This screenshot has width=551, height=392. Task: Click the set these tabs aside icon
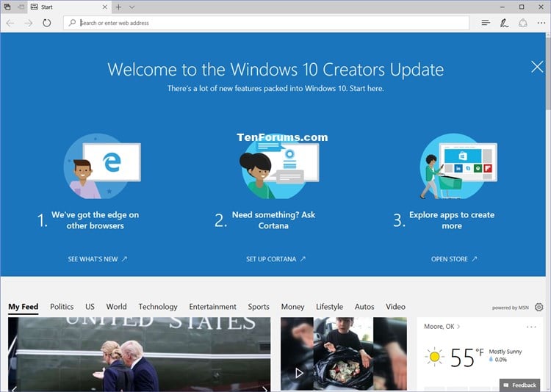pos(21,7)
